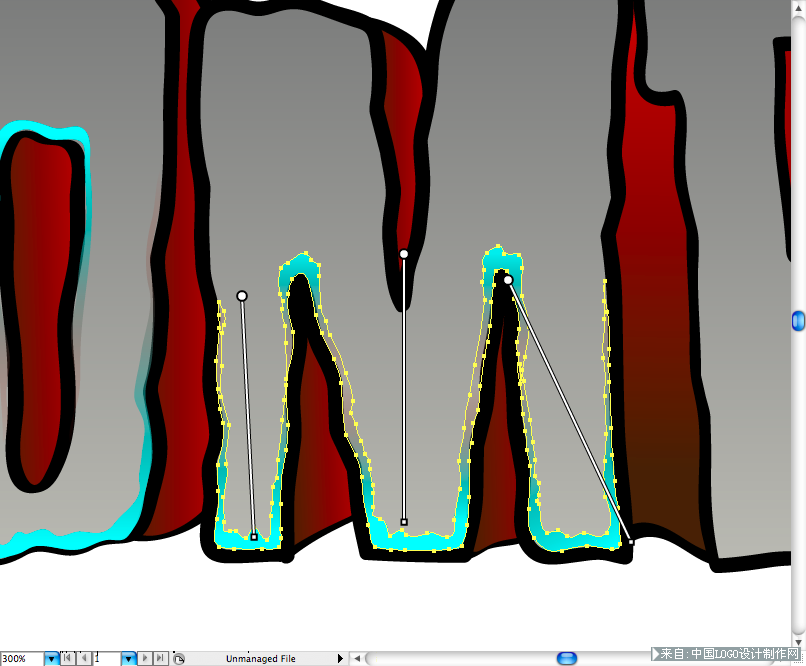
Task: Click the horizontal scrollbar left arrow
Action: 357,658
